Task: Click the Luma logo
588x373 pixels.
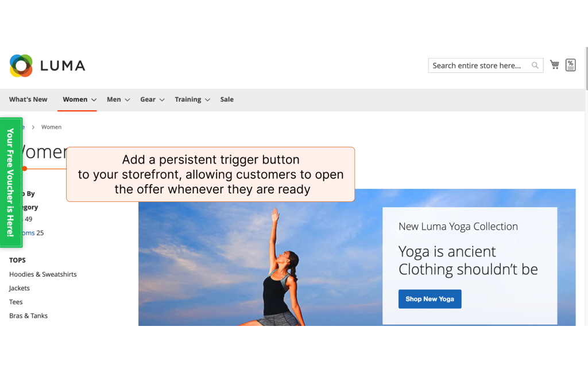Action: pos(47,65)
